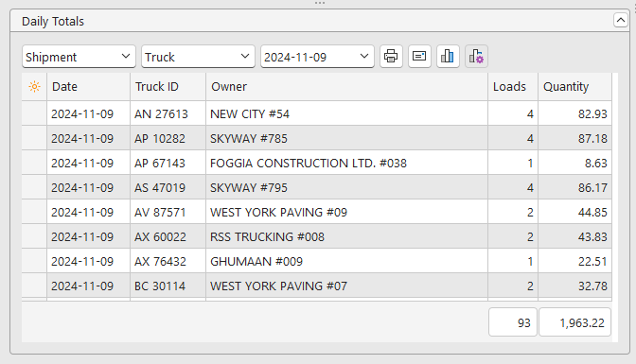
Task: Select FOGGIA CONSTRUCTION LTD. #038 row
Action: (x=316, y=163)
